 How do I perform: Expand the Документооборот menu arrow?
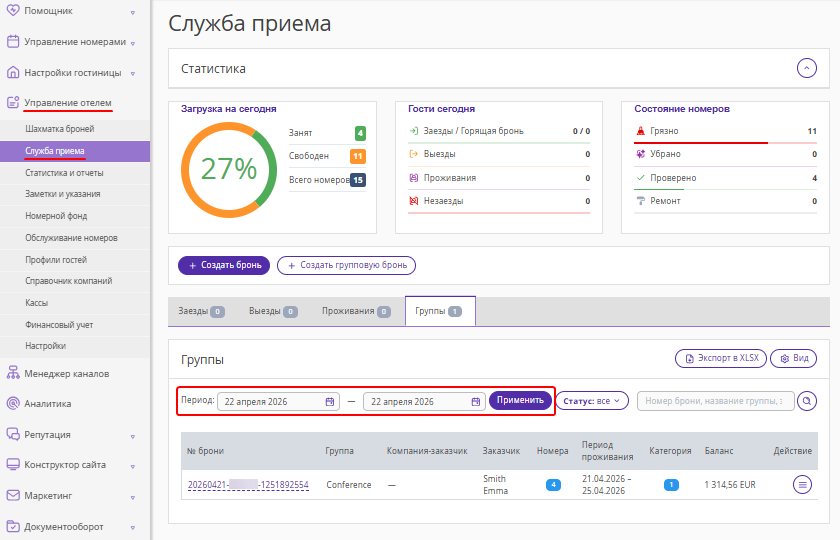[x=133, y=528]
